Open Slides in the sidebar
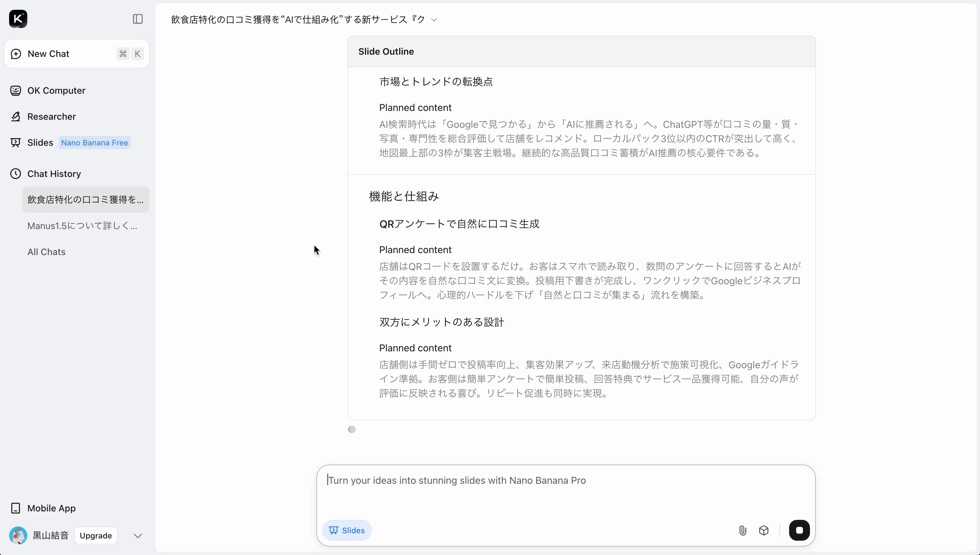The image size is (980, 555). pyautogui.click(x=40, y=142)
